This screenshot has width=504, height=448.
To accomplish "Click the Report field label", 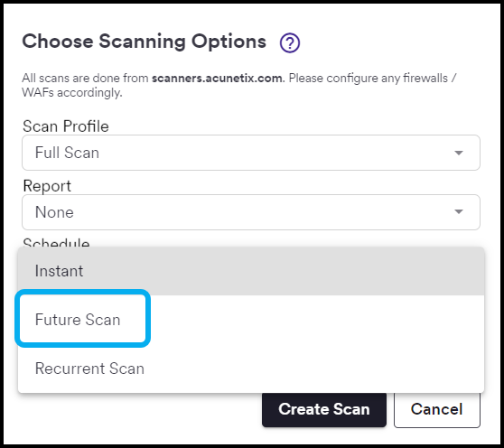I will tap(47, 186).
